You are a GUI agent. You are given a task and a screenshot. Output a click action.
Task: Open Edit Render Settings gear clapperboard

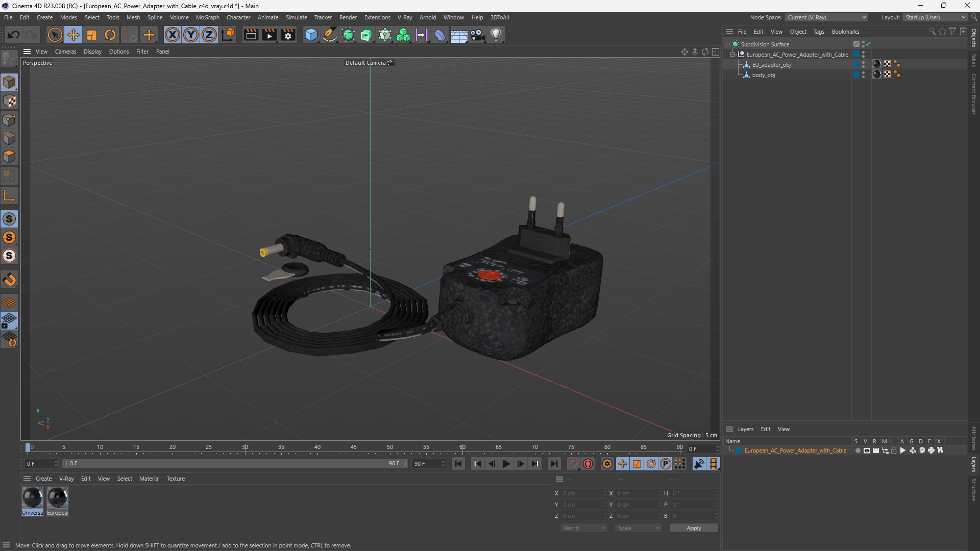[x=288, y=35]
